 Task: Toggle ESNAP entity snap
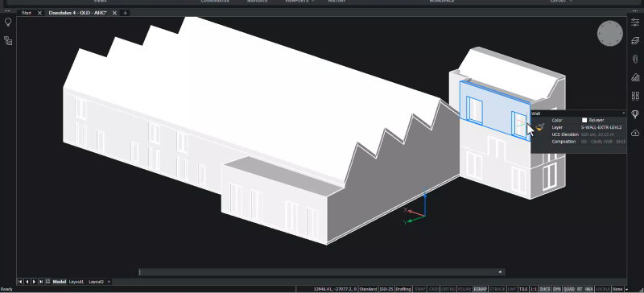(480, 289)
